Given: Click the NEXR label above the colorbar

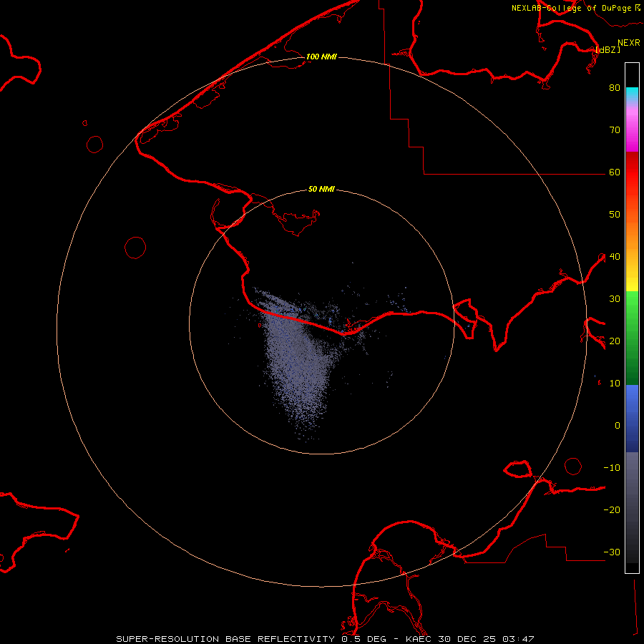Looking at the screenshot, I should pos(628,43).
